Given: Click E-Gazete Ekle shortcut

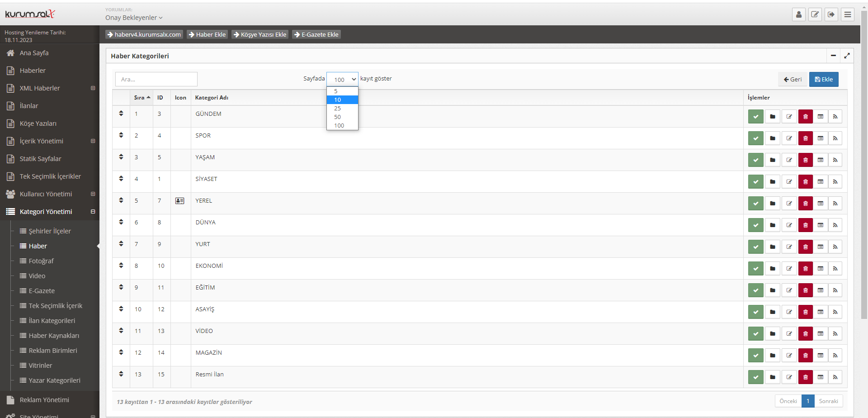Looking at the screenshot, I should pos(316,34).
